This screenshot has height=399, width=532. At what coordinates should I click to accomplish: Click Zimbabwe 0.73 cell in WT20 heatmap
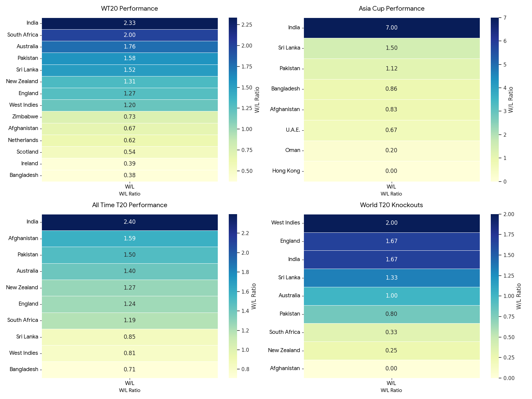[x=130, y=117]
